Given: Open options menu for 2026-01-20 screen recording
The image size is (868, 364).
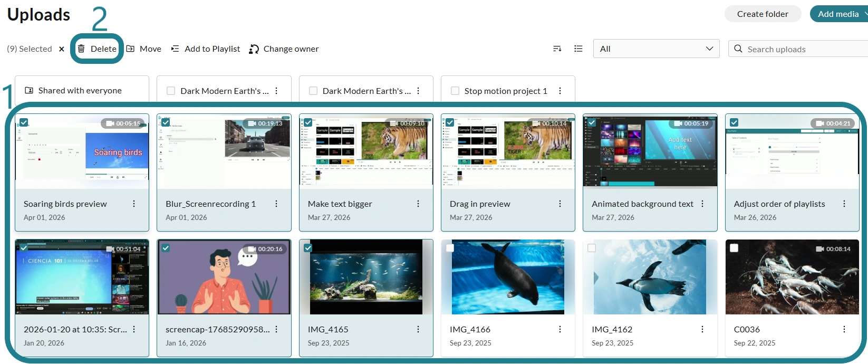Looking at the screenshot, I should [134, 329].
